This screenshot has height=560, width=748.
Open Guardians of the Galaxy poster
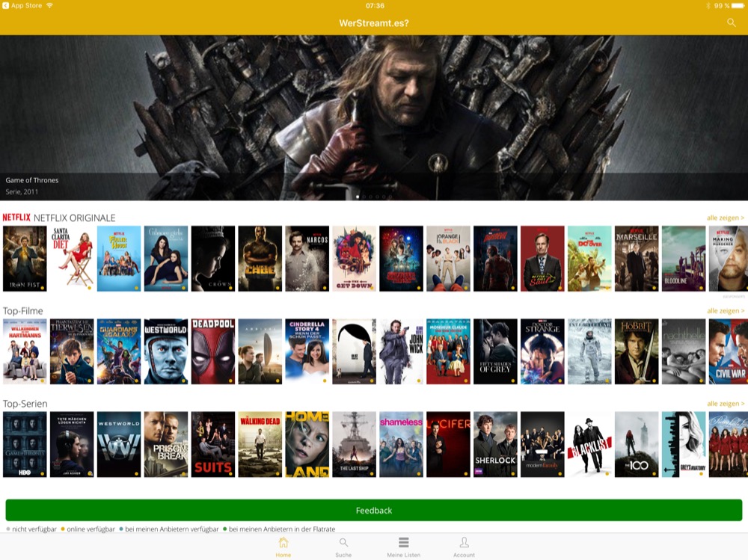119,351
